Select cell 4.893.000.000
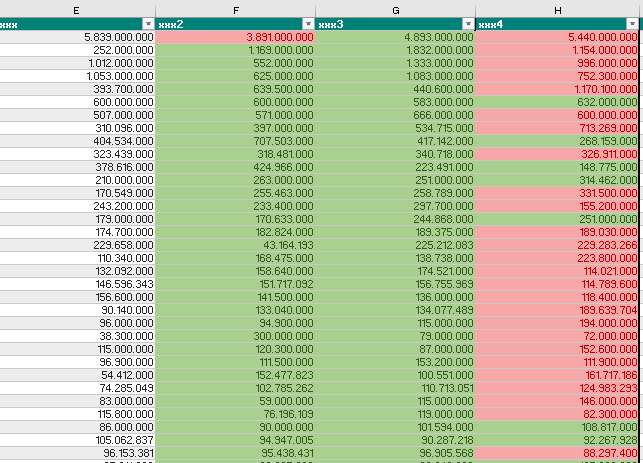The height and width of the screenshot is (463, 643). tap(395, 37)
